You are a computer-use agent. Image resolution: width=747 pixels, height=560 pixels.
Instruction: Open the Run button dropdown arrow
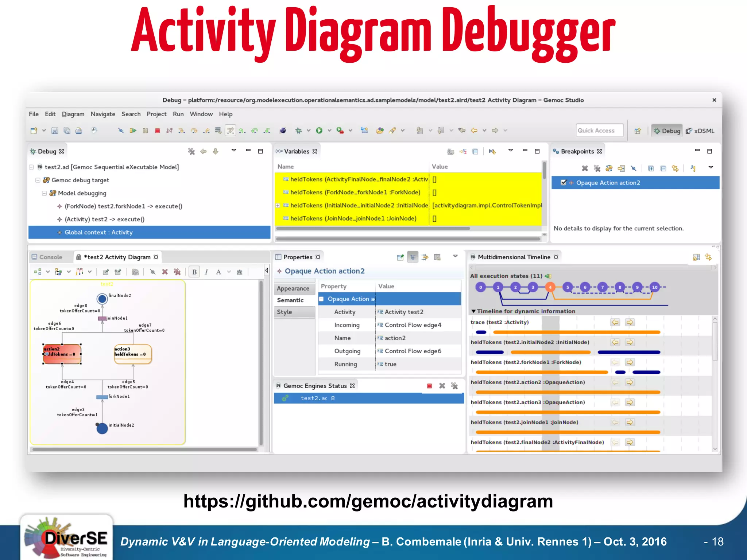[329, 131]
